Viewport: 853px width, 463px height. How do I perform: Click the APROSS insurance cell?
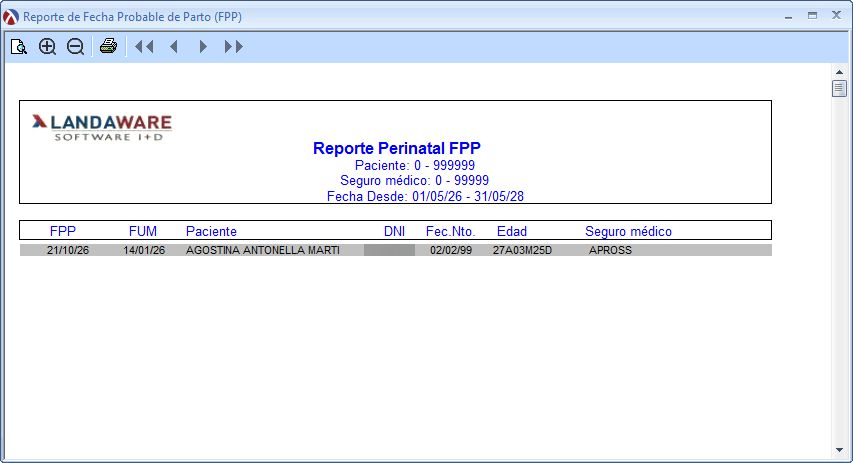click(x=610, y=250)
